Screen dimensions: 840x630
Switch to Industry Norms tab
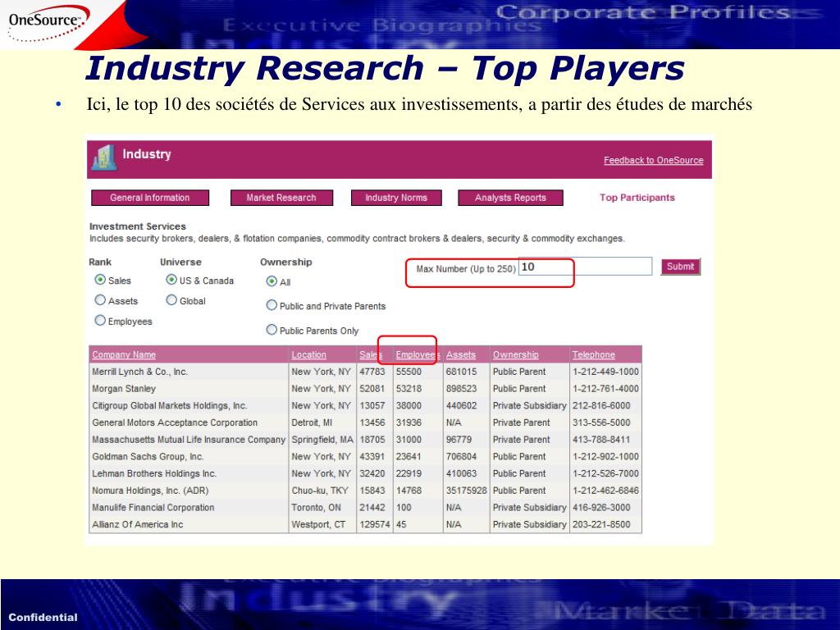[396, 198]
